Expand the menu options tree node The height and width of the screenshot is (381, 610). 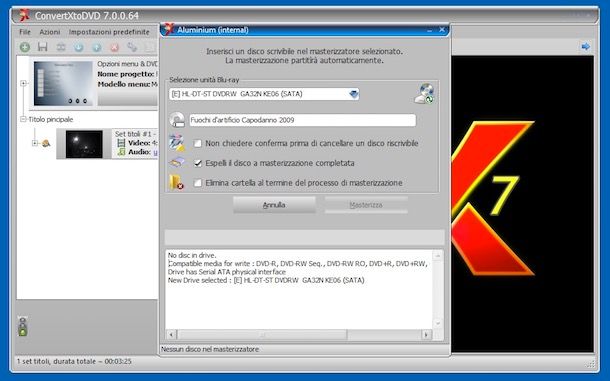(23, 83)
